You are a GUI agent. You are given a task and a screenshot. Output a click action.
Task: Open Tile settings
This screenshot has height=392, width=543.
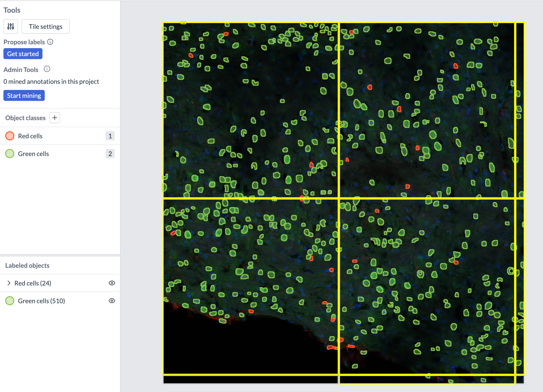tap(45, 26)
